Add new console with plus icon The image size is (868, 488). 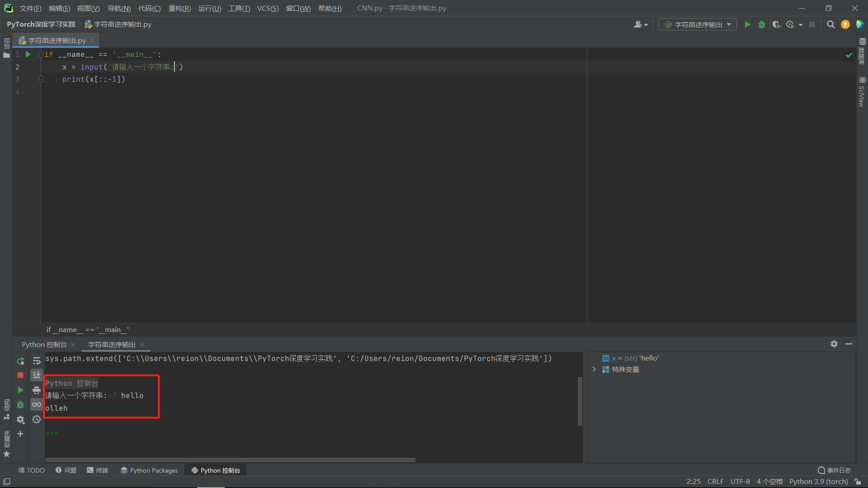click(x=20, y=434)
